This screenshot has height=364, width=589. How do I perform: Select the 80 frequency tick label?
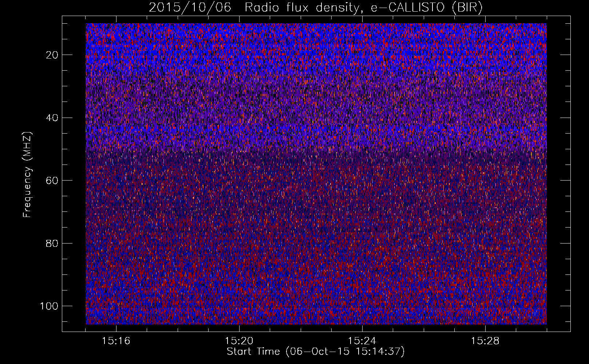(x=52, y=244)
